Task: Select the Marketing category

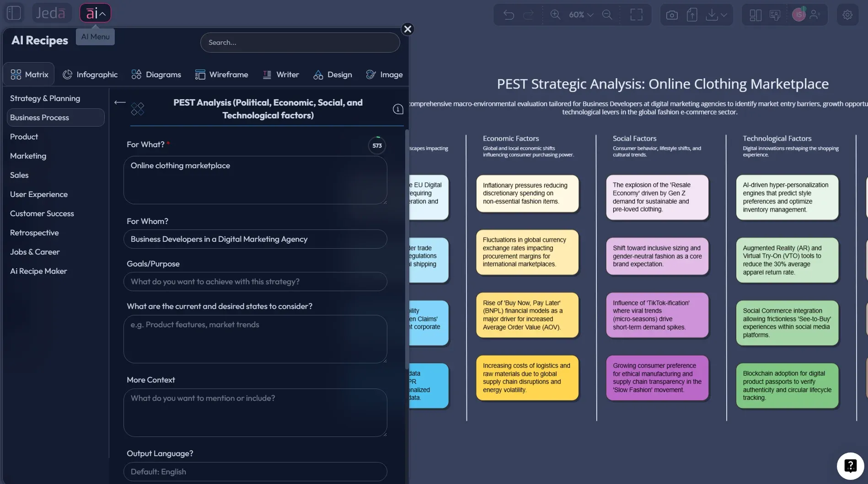Action: pos(28,156)
